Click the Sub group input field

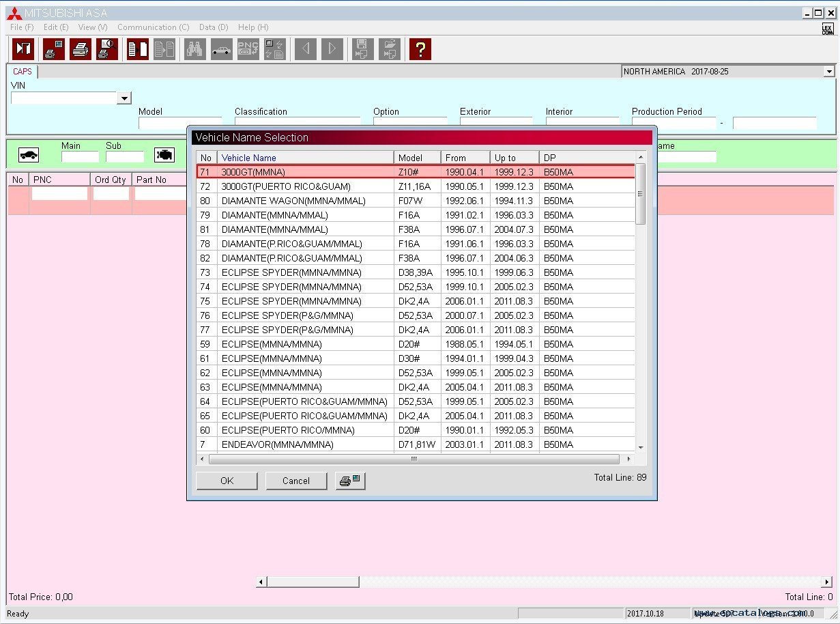tap(125, 156)
